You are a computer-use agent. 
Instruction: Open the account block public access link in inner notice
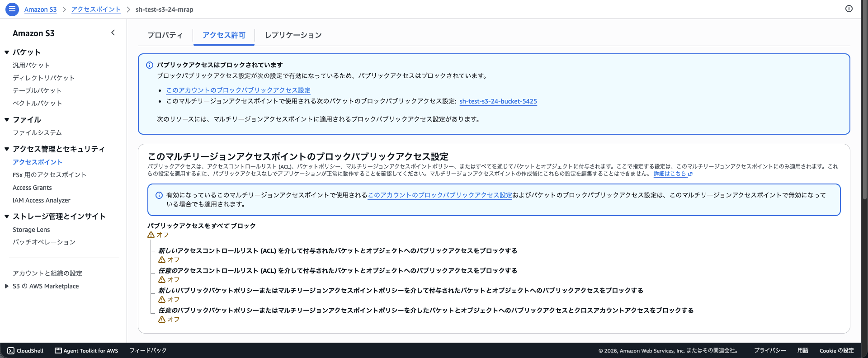point(440,195)
